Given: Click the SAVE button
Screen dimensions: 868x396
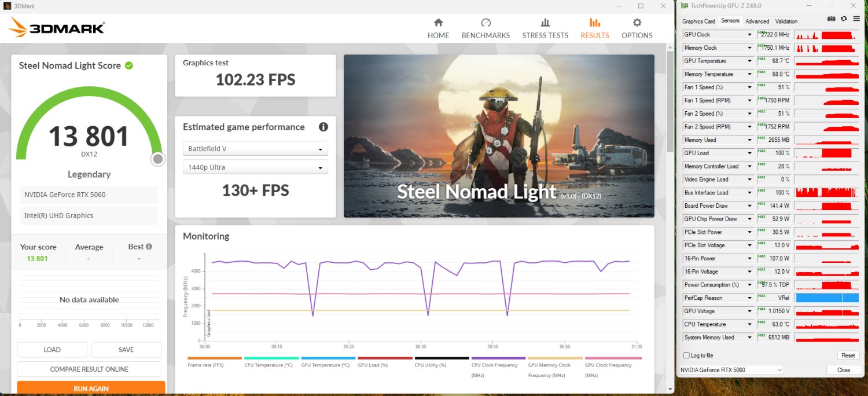Looking at the screenshot, I should [126, 350].
